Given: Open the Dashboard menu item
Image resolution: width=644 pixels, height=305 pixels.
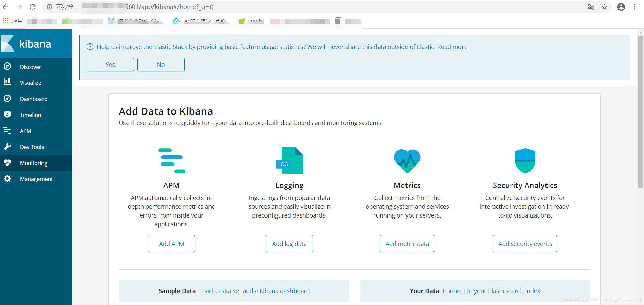Looking at the screenshot, I should [36, 99].
